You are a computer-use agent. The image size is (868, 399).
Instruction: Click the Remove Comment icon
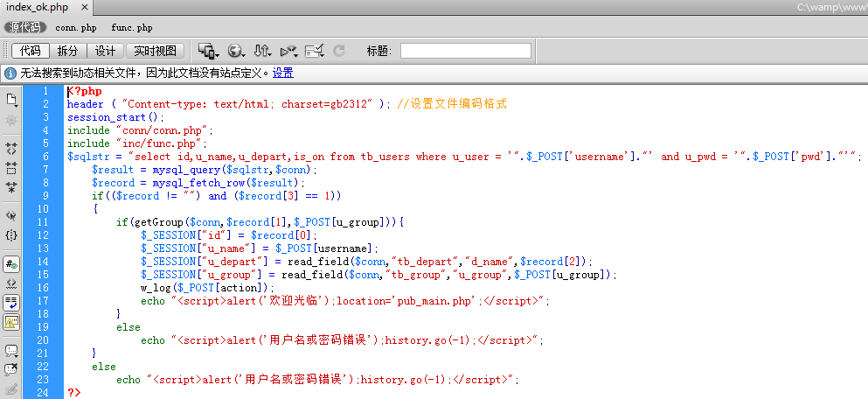coord(11,368)
